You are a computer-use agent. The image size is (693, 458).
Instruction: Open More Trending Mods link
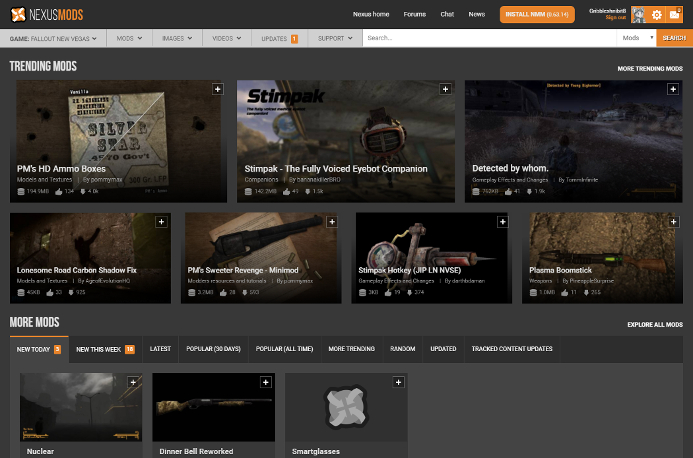[650, 69]
